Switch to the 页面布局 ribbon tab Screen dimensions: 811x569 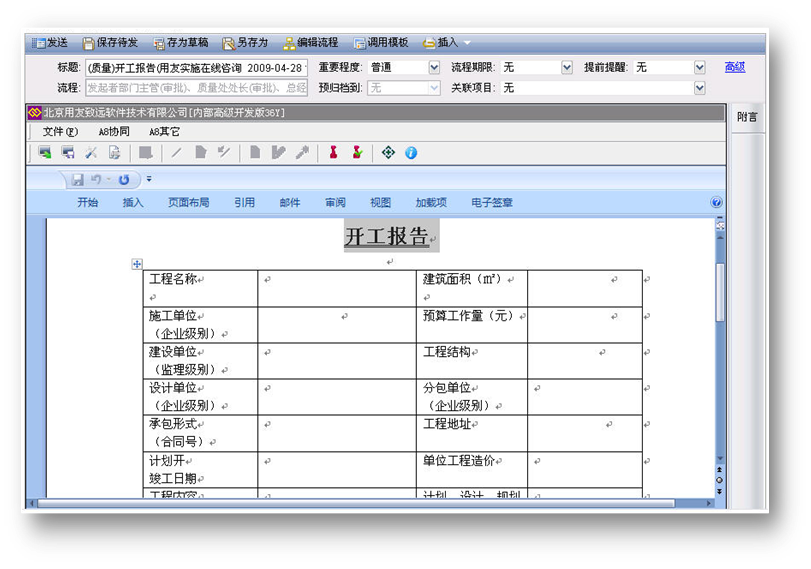point(188,202)
